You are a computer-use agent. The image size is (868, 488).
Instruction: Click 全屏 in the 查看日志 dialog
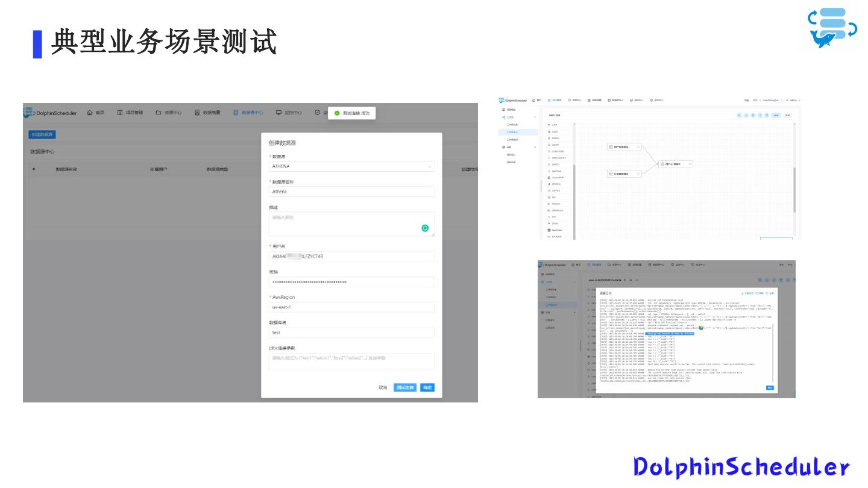coord(769,293)
